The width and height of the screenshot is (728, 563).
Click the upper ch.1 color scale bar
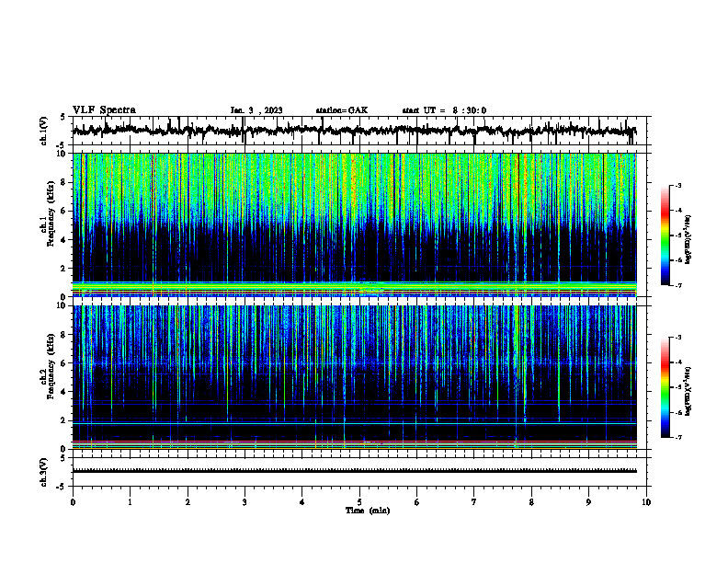click(665, 236)
